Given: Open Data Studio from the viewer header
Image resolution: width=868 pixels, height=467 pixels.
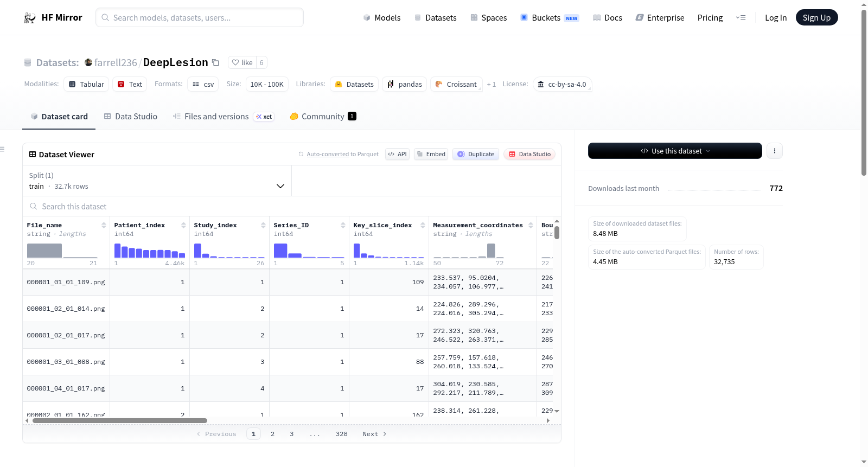Looking at the screenshot, I should (x=529, y=154).
